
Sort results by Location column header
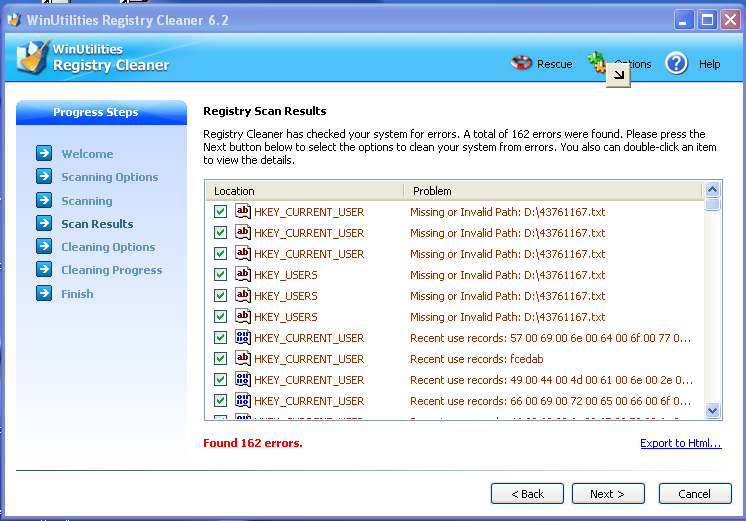coord(304,191)
